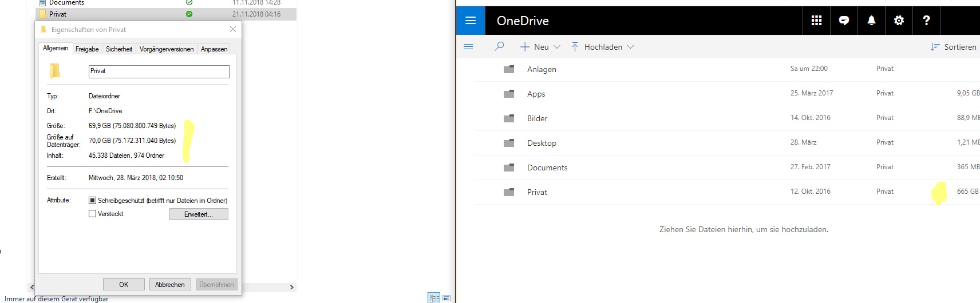The height and width of the screenshot is (303, 980).
Task: Click the Immer auf diesem Gerät verfügbar status
Action: coord(57,299)
